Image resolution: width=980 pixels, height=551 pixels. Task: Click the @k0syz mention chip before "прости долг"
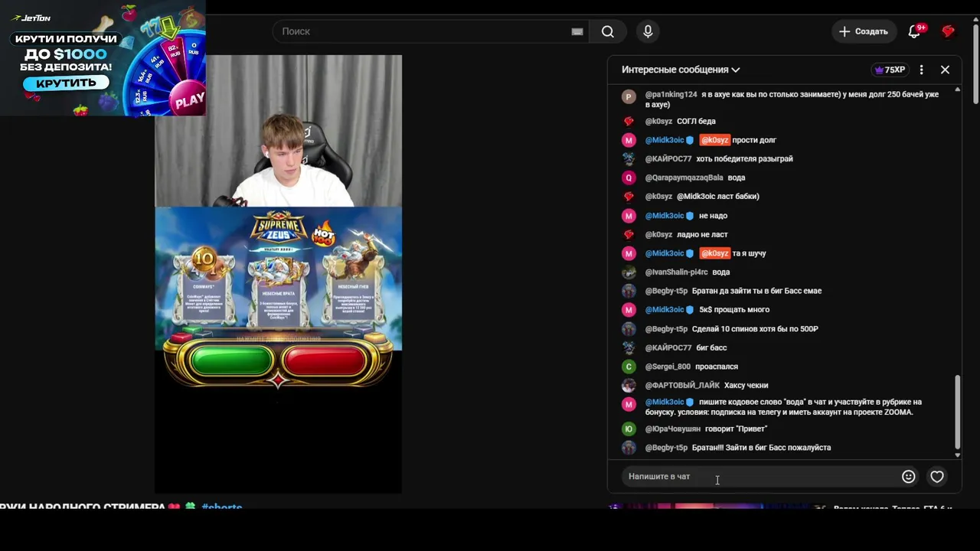[x=714, y=140]
